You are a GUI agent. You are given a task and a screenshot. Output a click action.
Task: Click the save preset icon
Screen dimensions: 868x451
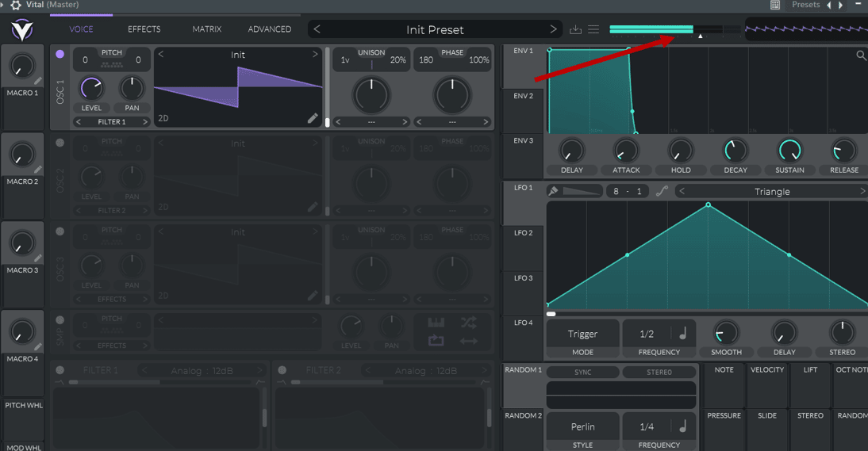tap(576, 29)
